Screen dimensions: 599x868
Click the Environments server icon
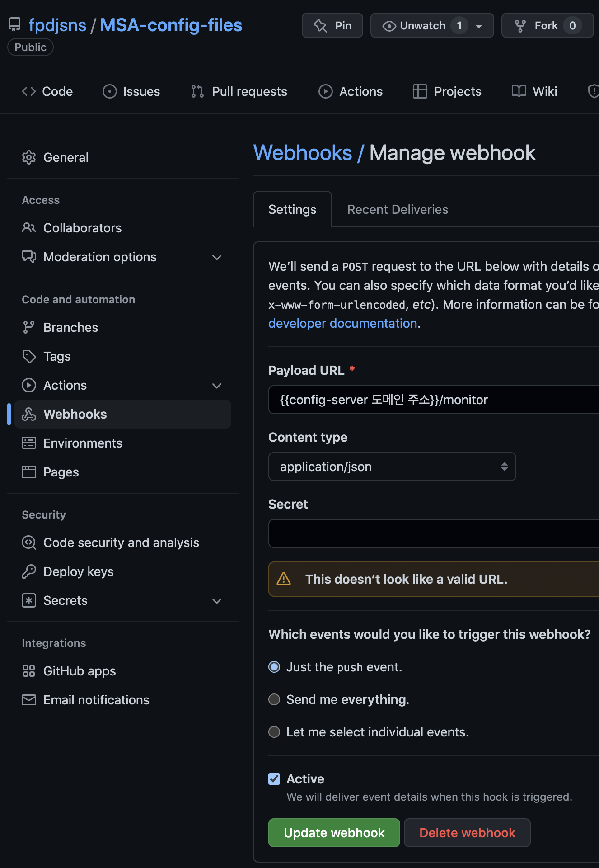tap(29, 443)
